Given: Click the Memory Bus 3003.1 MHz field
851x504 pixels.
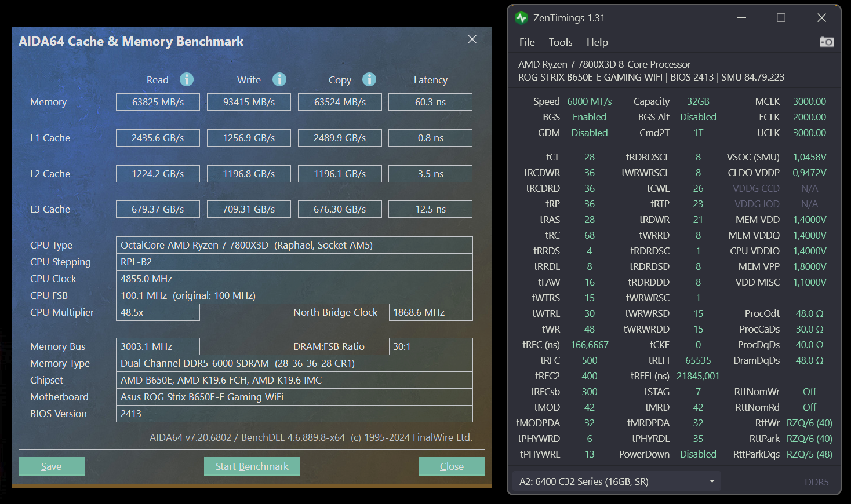Looking at the screenshot, I should [158, 346].
